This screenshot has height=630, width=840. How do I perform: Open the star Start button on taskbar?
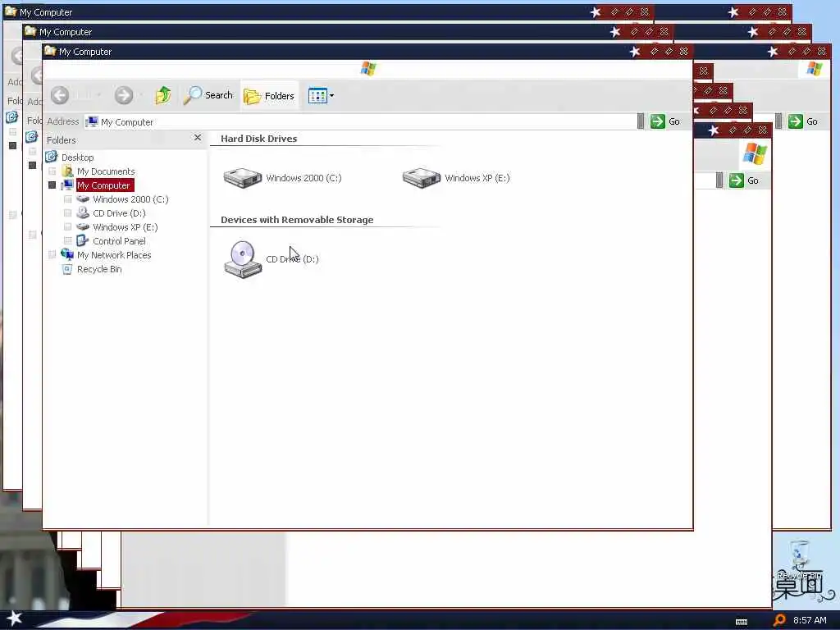[15, 619]
